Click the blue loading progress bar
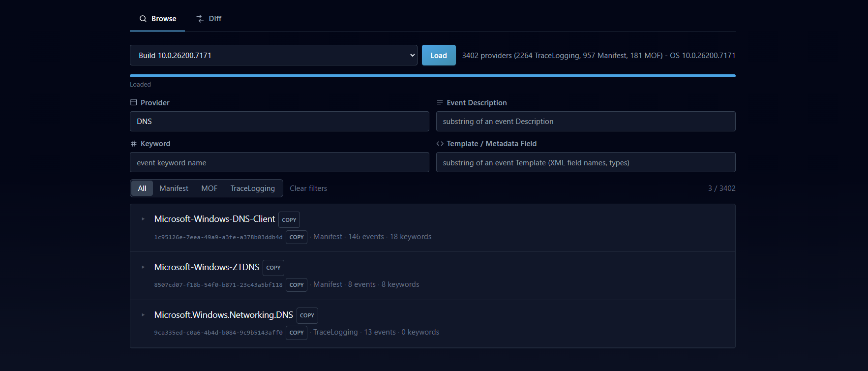This screenshot has height=371, width=868. point(433,76)
